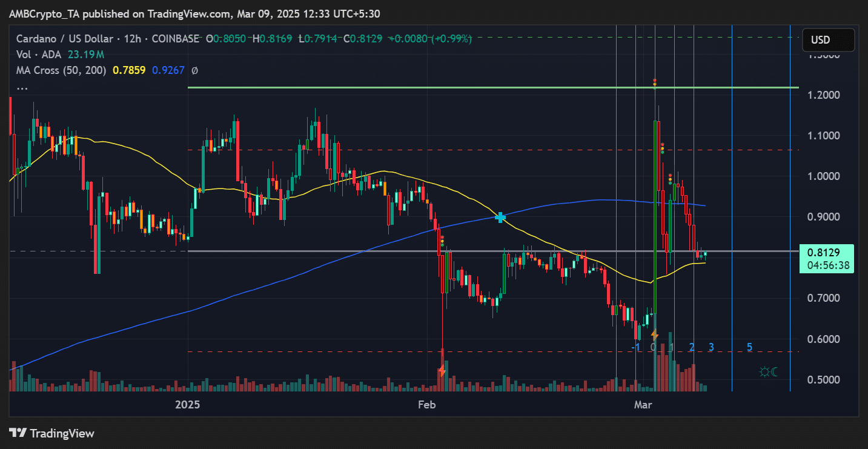The image size is (868, 449).
Task: Click the 0.7000 price axis label
Action: 825,298
